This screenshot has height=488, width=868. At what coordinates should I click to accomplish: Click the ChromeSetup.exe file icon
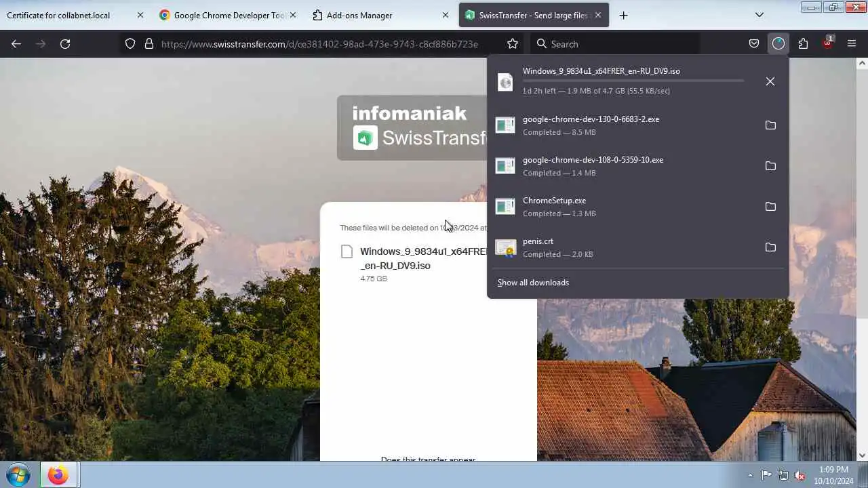[x=505, y=207]
